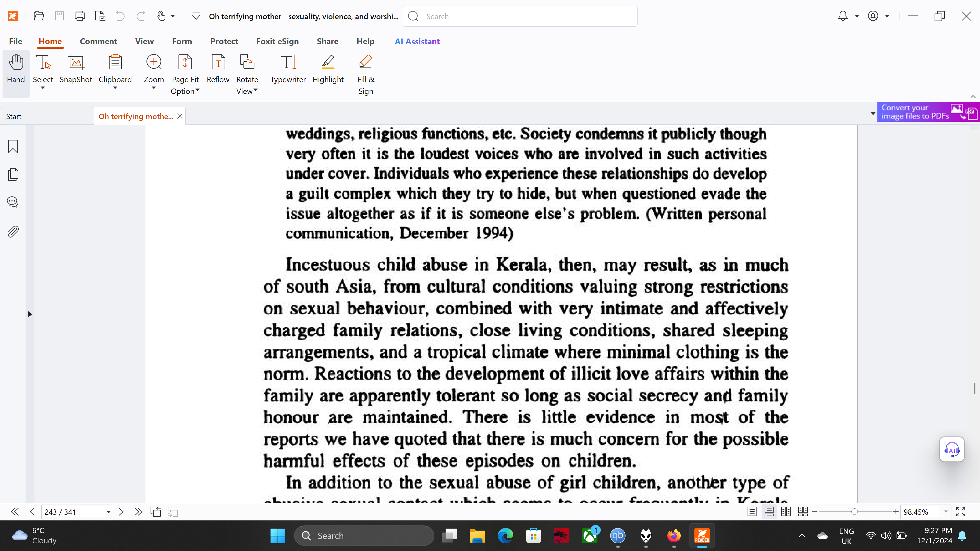Click the Convert image files to PDFs banner

pyautogui.click(x=928, y=112)
